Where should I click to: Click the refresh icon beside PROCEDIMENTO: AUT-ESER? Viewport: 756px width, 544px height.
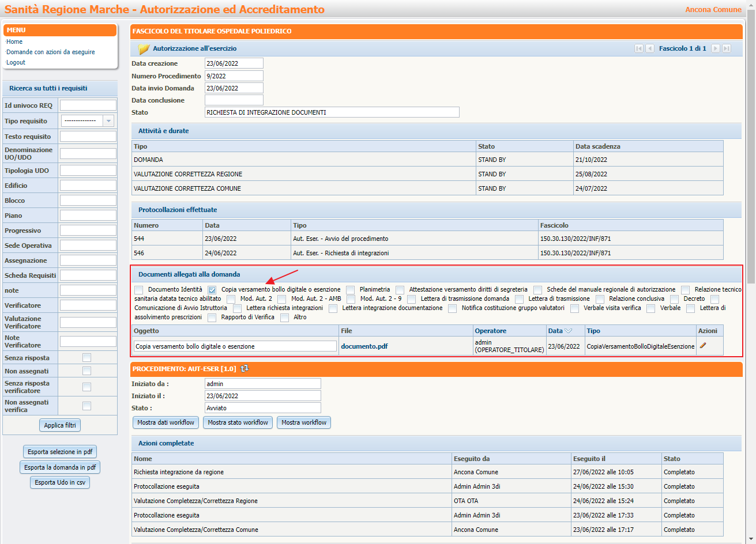click(245, 368)
